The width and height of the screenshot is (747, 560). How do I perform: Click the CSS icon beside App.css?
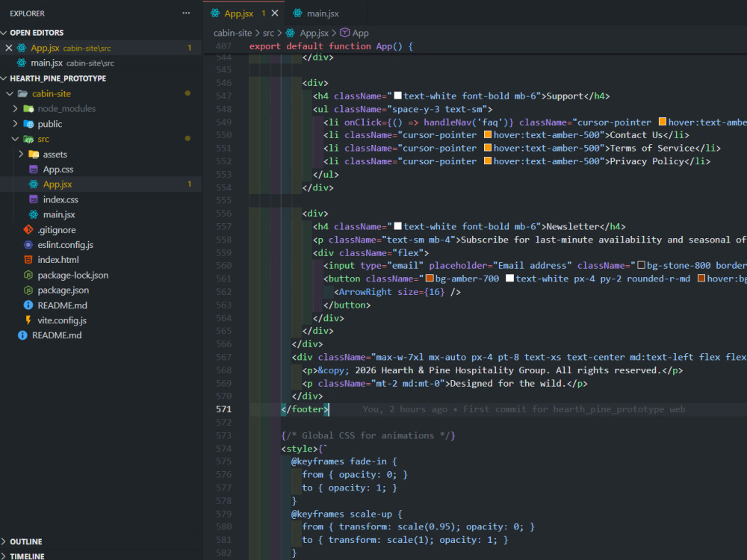tap(34, 169)
